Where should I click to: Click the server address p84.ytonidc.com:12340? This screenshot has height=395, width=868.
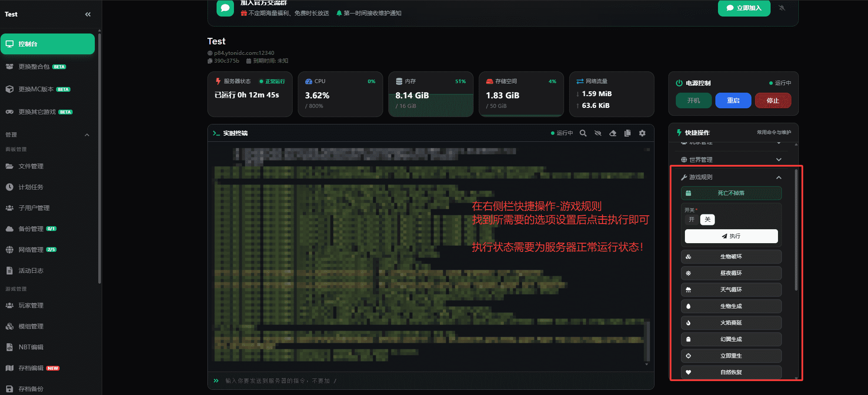[244, 53]
